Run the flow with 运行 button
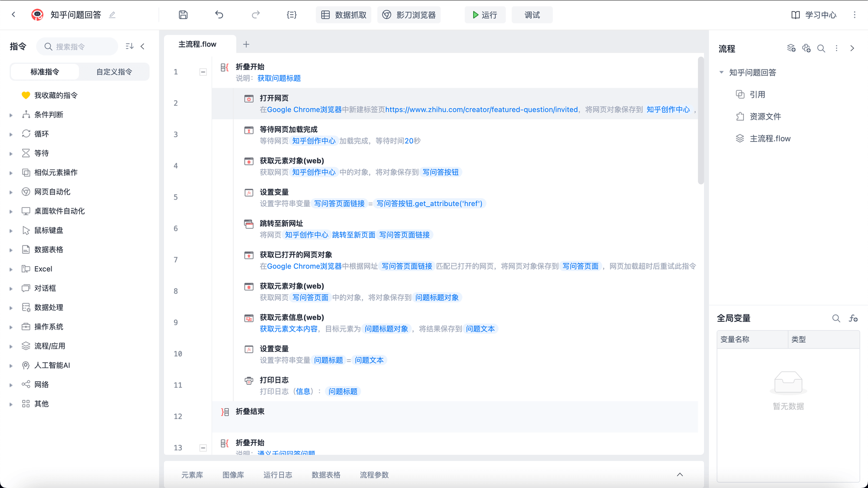 (x=485, y=15)
